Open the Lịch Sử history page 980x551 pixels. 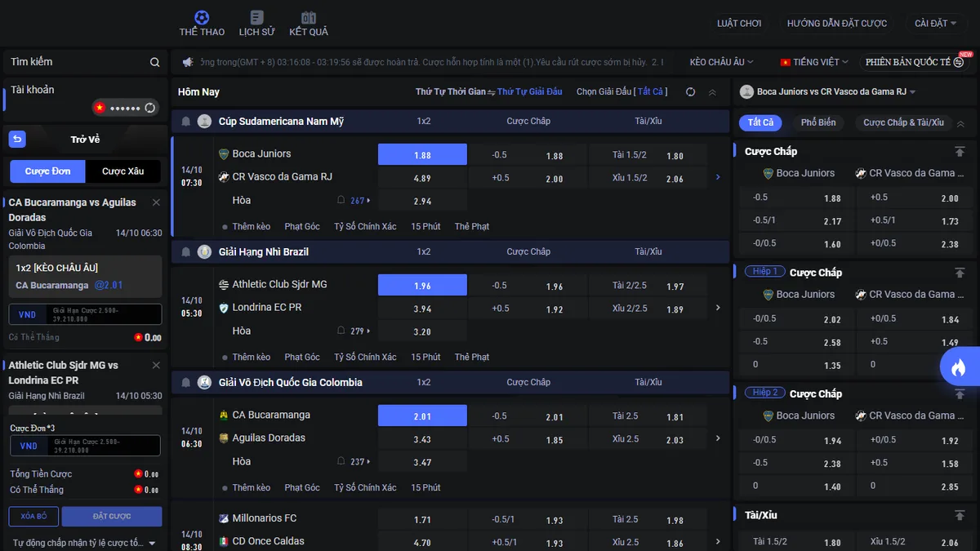coord(256,23)
